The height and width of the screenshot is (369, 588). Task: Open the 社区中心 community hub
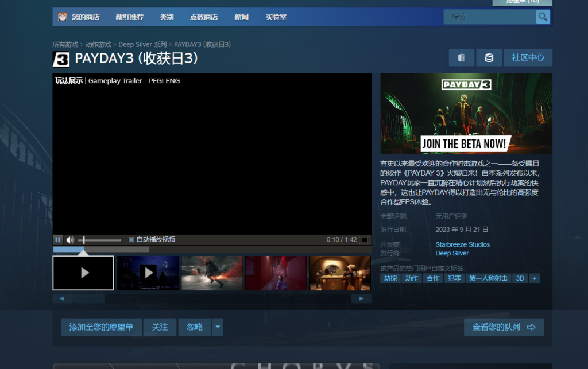tap(528, 58)
